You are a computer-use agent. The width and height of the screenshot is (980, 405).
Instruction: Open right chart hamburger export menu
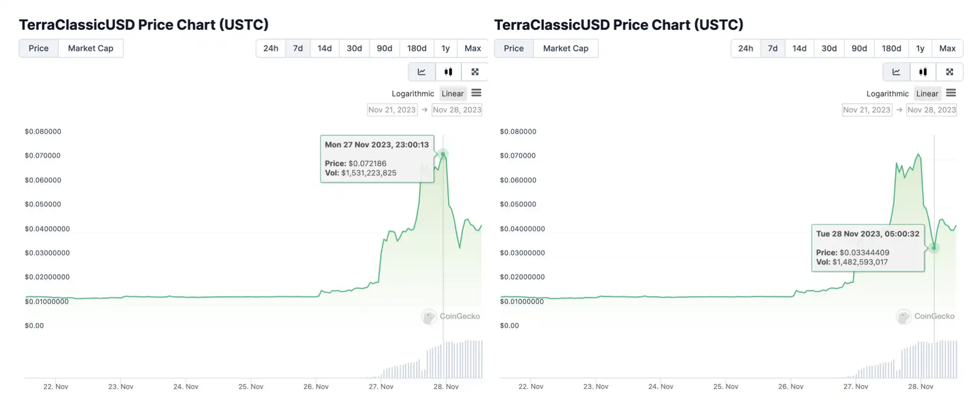(x=951, y=93)
